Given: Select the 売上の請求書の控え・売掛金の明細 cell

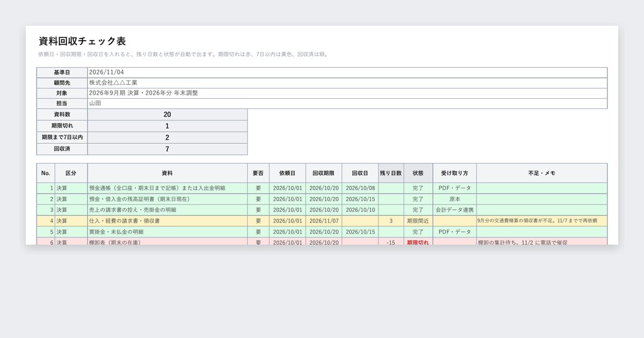Looking at the screenshot, I should pyautogui.click(x=167, y=210).
